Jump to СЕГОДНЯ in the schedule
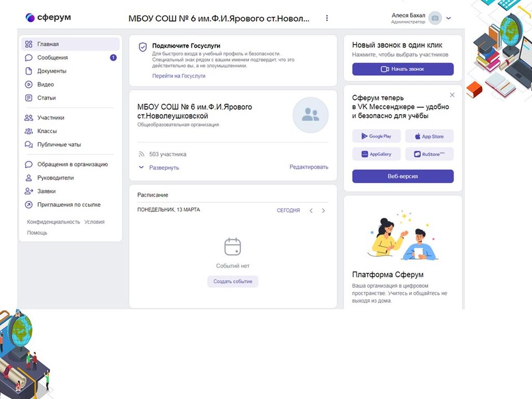 tap(288, 210)
